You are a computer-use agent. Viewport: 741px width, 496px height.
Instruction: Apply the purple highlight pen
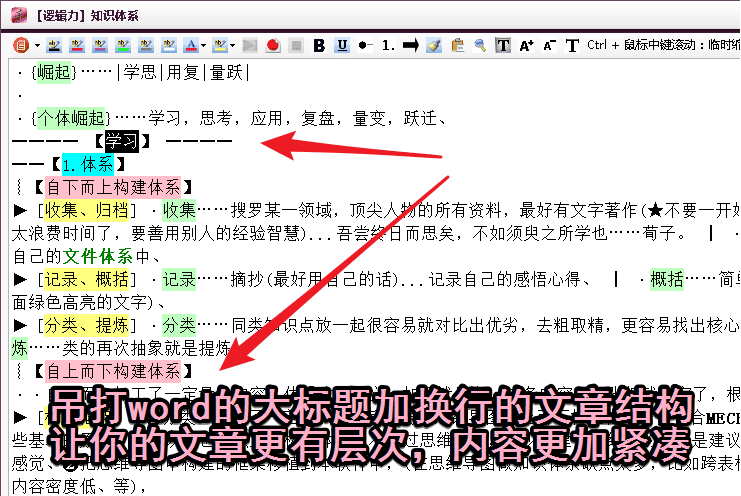click(x=100, y=45)
